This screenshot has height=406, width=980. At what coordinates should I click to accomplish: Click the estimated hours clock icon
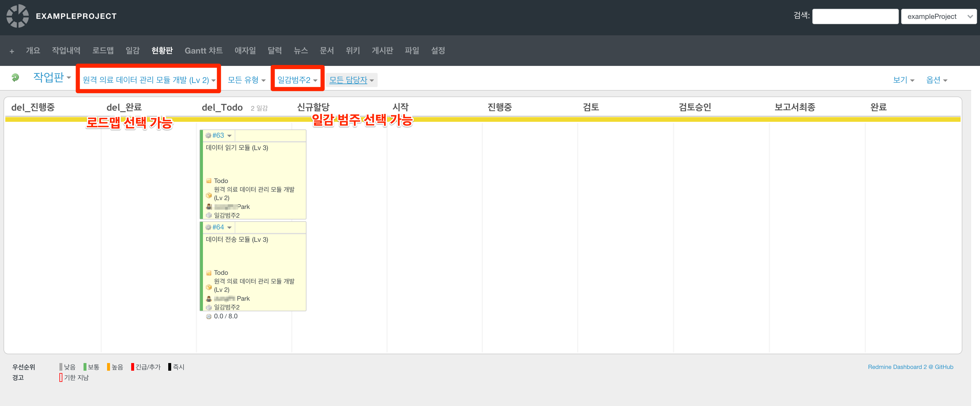pyautogui.click(x=209, y=317)
